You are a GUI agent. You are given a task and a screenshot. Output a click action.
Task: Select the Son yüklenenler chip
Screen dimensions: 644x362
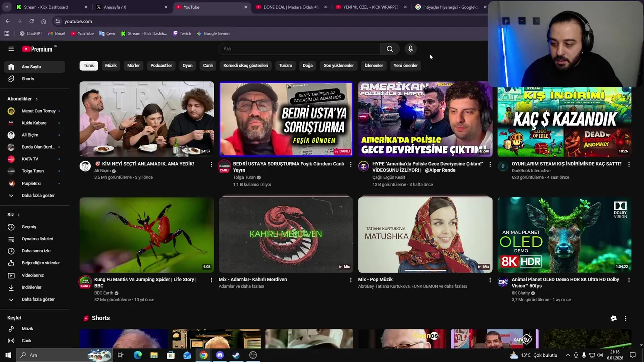339,65
